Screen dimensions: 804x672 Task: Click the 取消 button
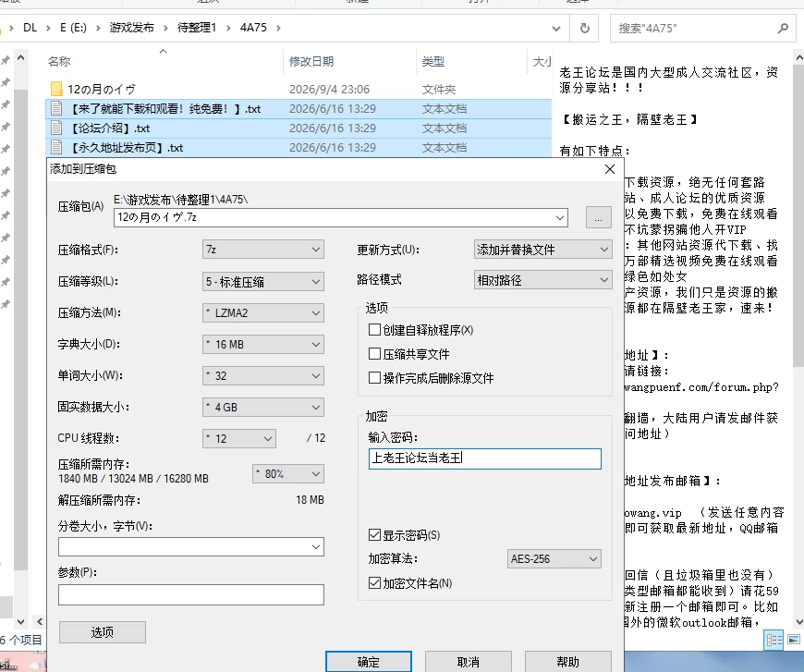coord(469,662)
